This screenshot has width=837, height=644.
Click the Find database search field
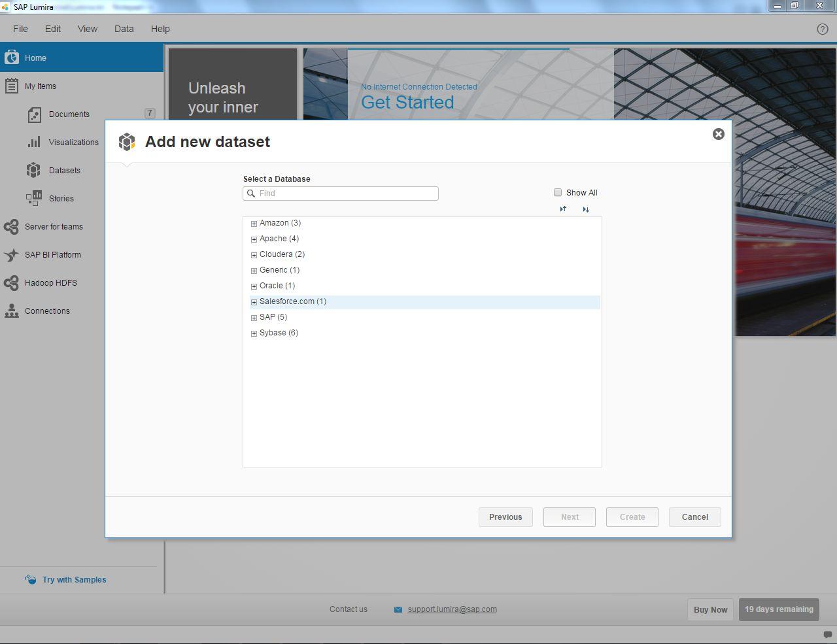tap(341, 194)
